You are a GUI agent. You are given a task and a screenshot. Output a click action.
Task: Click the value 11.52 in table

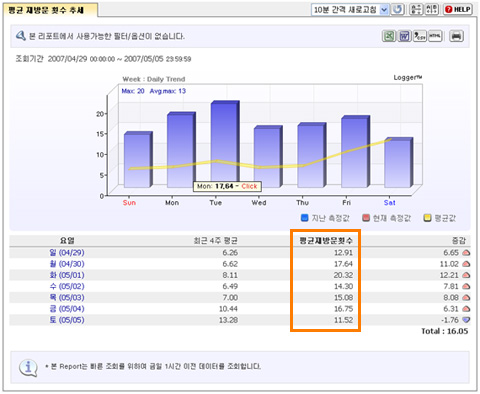pos(343,320)
